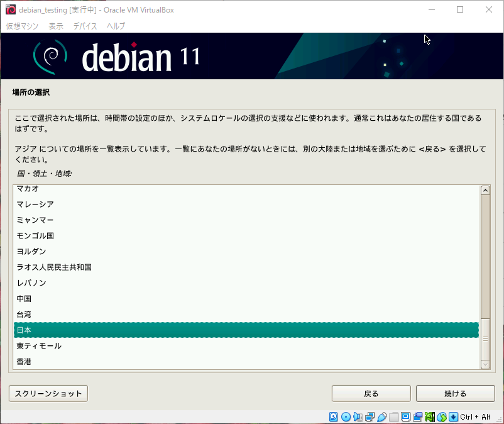Select ミャンマー in the country list
504x424 pixels.
tap(246, 220)
